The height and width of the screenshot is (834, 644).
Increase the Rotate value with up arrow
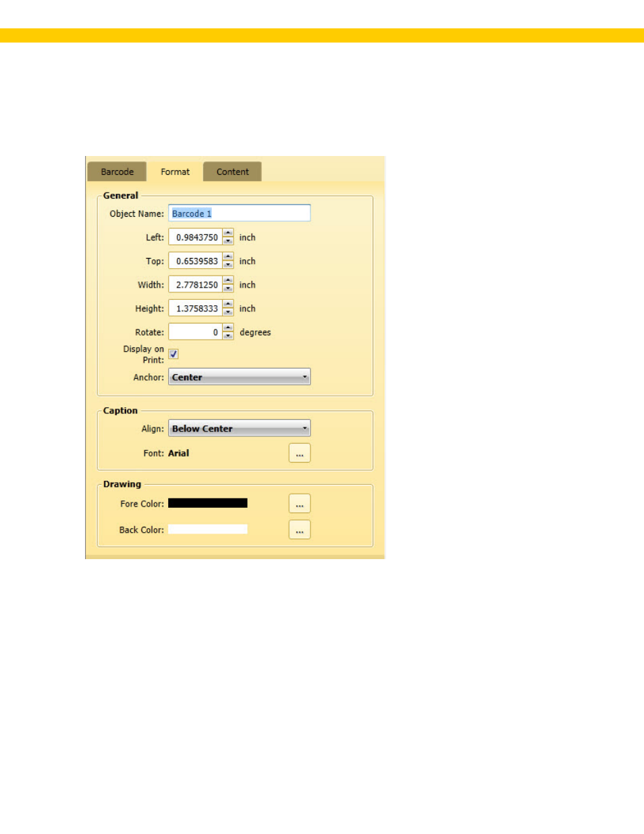pos(228,328)
